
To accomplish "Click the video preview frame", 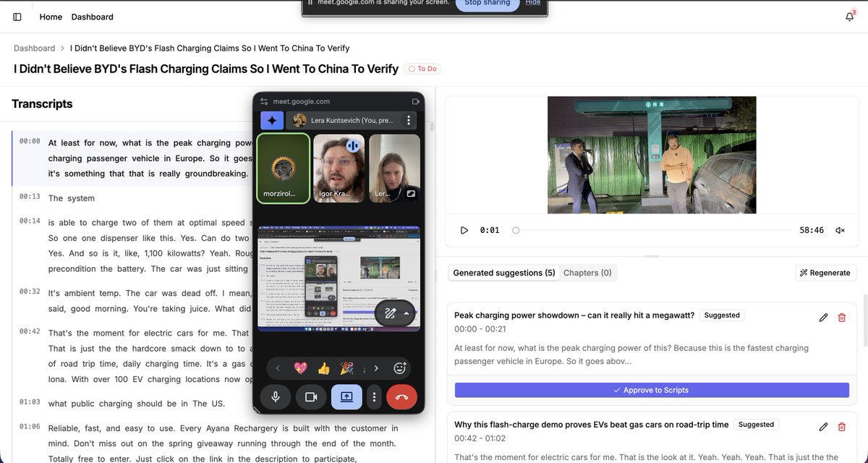I will [x=652, y=155].
